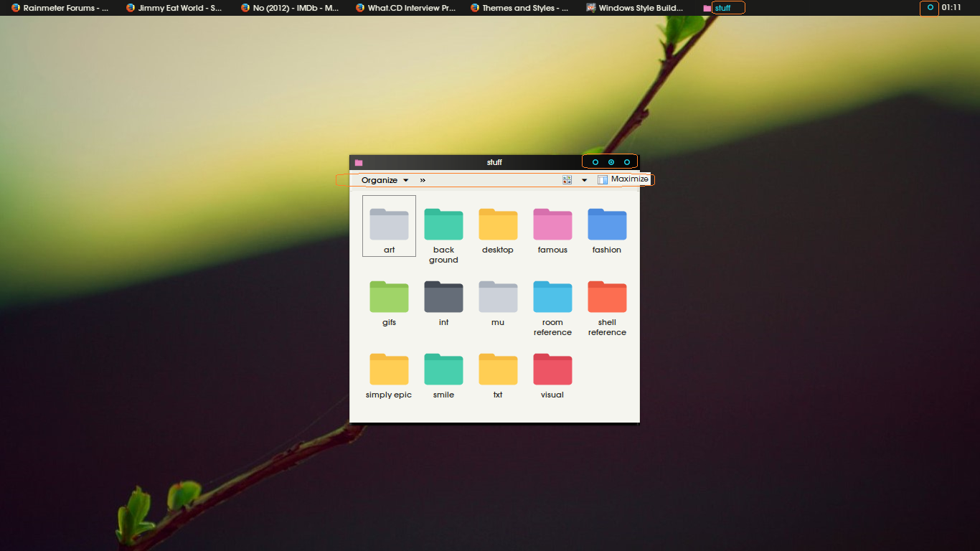Switch to Jimmy Eat World taskbar window

(174, 8)
